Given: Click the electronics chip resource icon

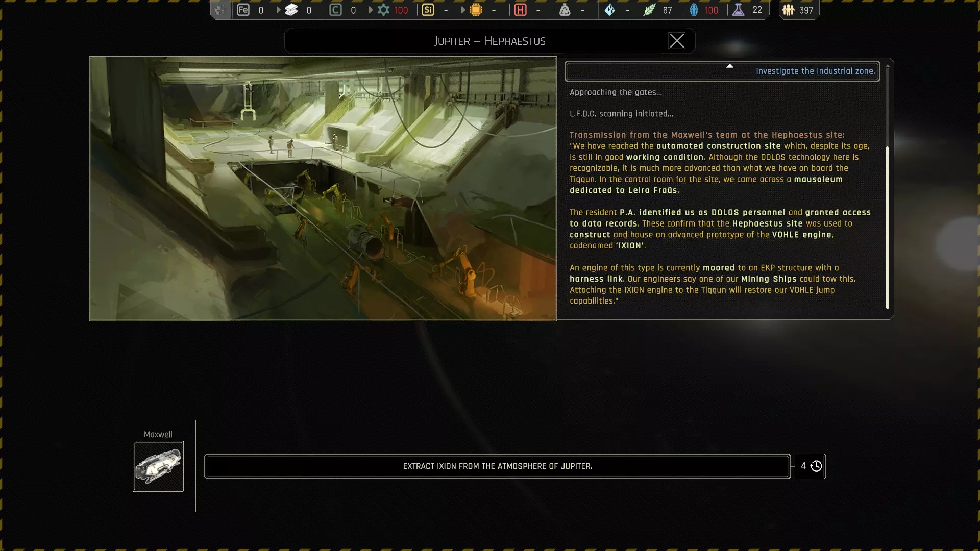Looking at the screenshot, I should pos(476,10).
